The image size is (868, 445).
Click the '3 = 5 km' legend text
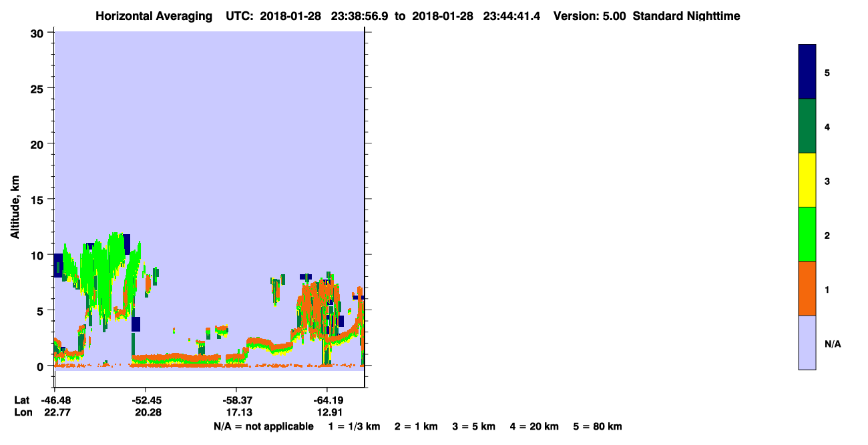473,426
